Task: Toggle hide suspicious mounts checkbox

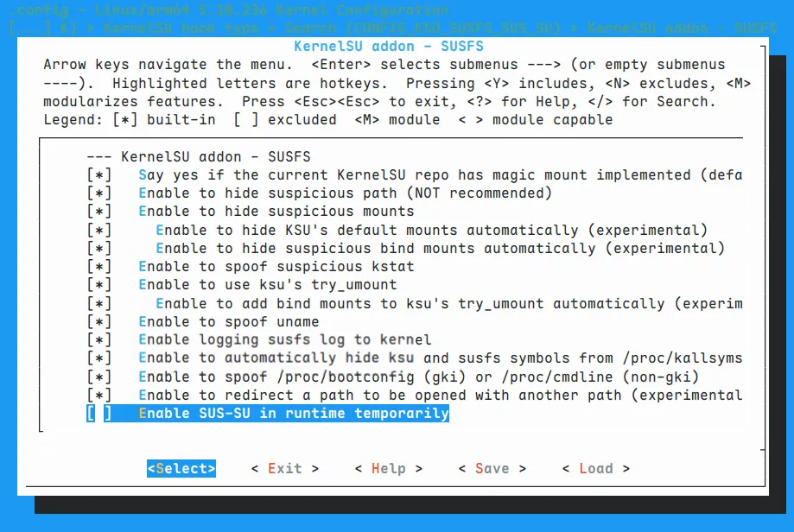Action: click(99, 211)
